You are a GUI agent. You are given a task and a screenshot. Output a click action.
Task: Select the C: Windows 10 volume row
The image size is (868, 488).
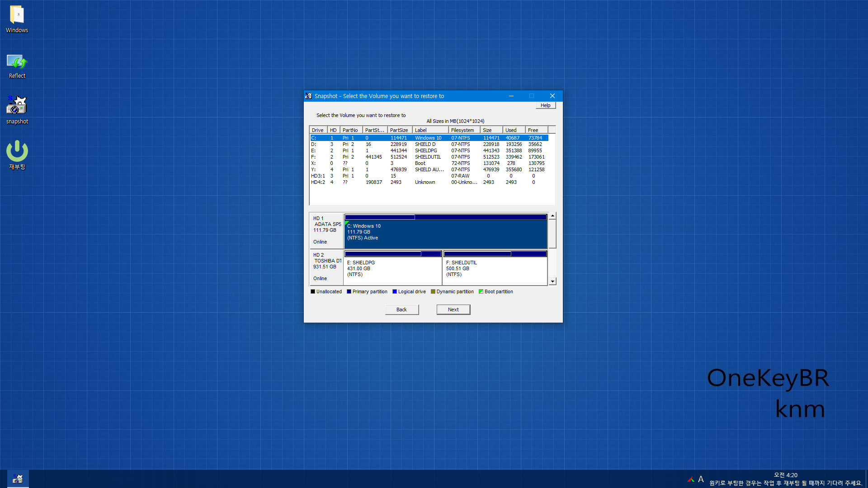click(429, 138)
